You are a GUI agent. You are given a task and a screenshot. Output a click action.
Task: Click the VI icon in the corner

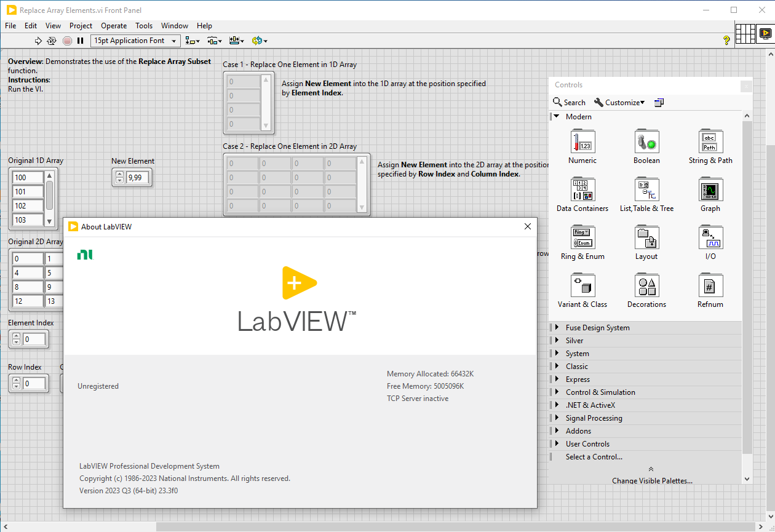(765, 33)
